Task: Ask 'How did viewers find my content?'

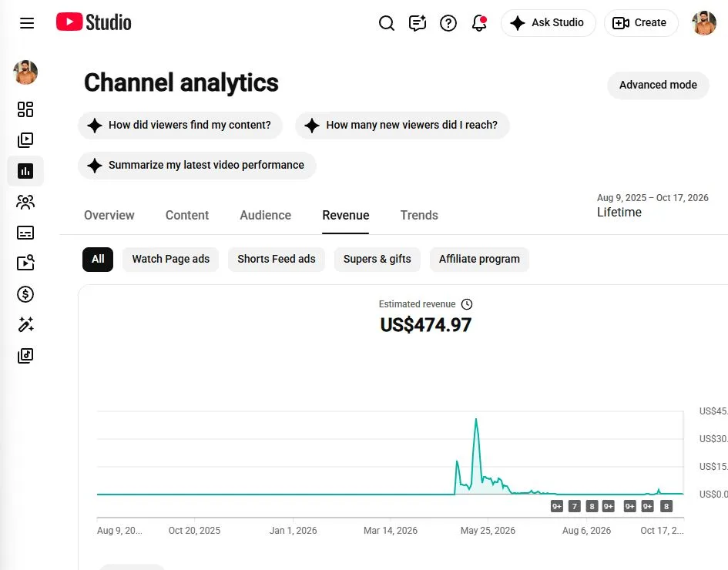Action: click(180, 126)
